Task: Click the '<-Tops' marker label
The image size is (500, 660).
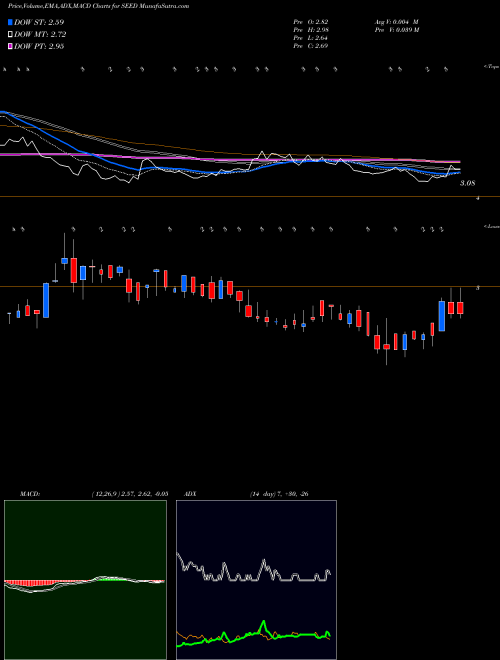Action: point(492,67)
